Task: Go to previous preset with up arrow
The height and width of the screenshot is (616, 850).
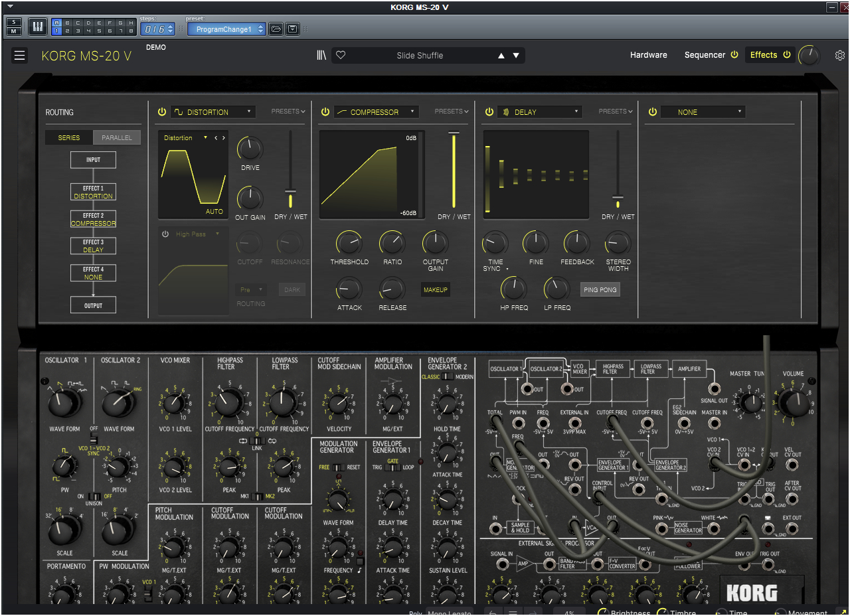Action: click(501, 56)
